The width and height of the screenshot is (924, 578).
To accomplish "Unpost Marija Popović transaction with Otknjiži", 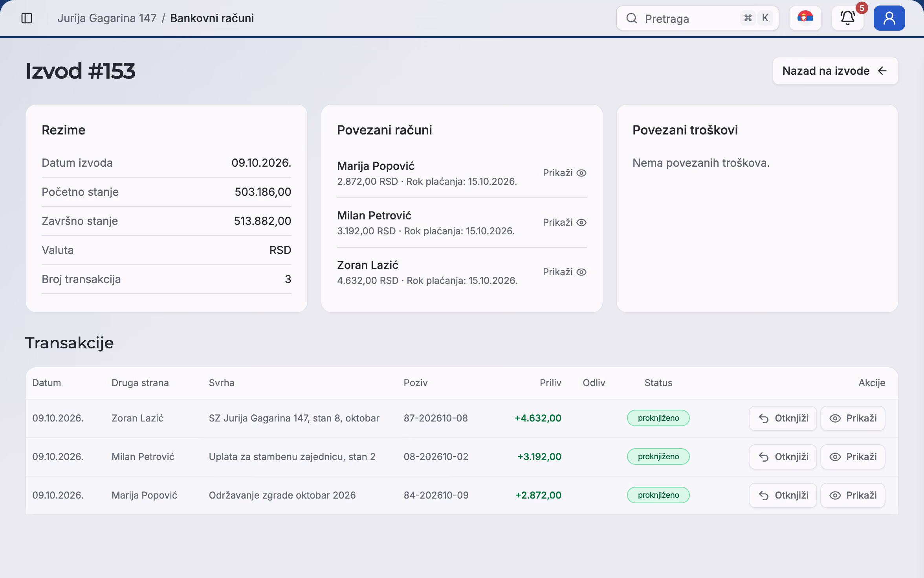I will [x=783, y=495].
